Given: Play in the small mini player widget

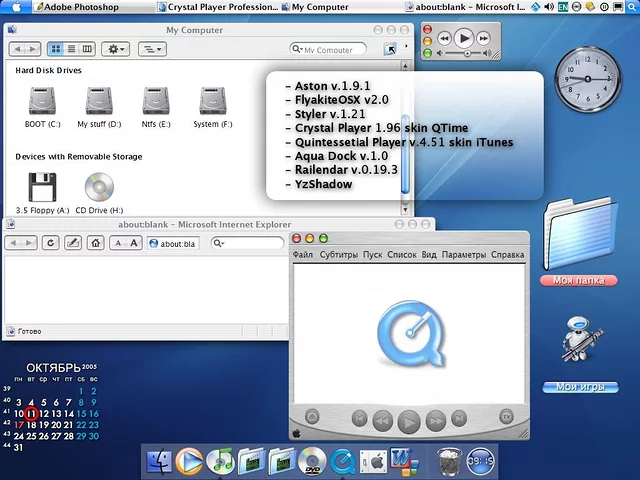Looking at the screenshot, I should (464, 38).
